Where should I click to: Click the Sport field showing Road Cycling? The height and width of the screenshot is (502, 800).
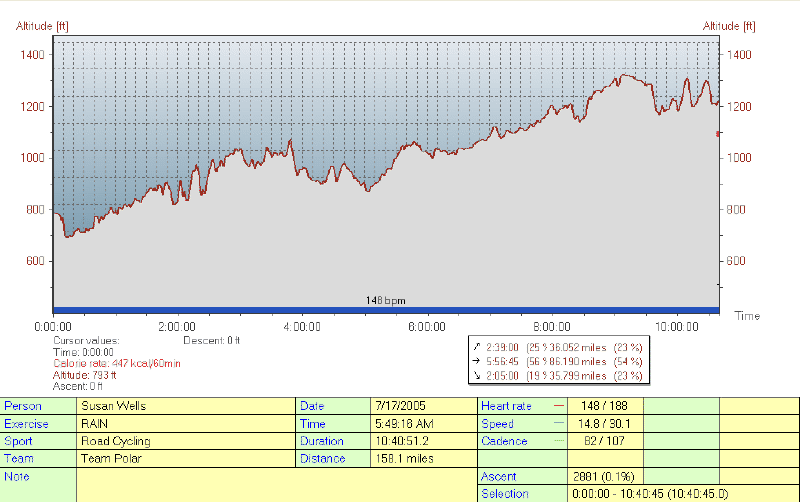click(x=186, y=441)
